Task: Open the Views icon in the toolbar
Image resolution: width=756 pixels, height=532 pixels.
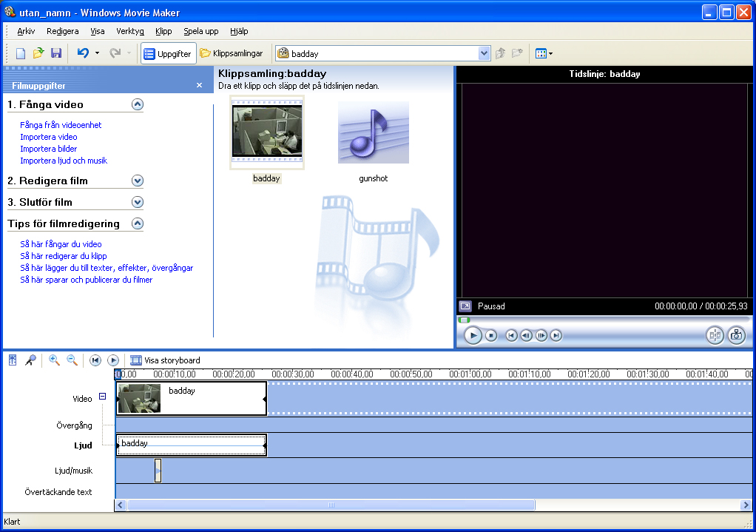Action: pyautogui.click(x=541, y=53)
